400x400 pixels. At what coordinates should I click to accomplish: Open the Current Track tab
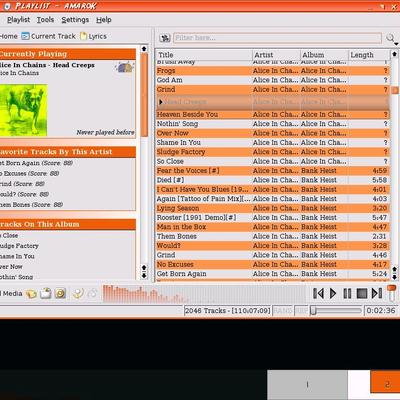(x=49, y=36)
